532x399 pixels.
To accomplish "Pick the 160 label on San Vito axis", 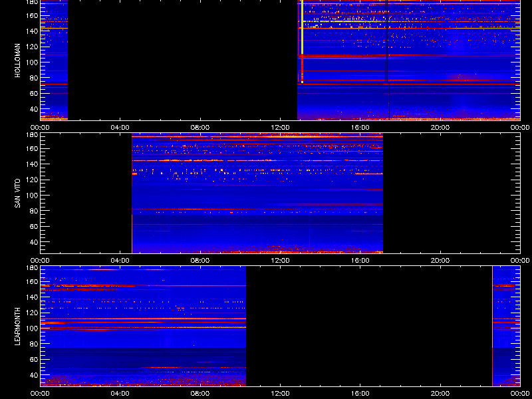I will click(33, 148).
